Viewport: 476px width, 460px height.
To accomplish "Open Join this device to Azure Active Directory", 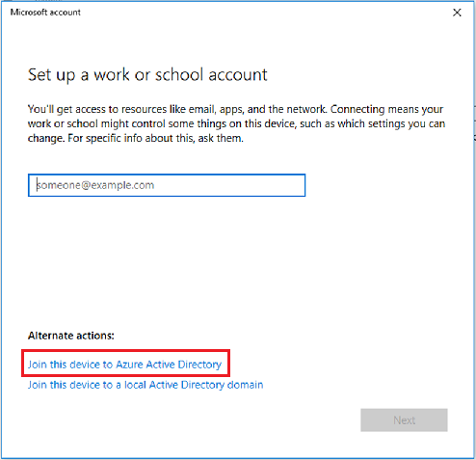I will tap(124, 365).
